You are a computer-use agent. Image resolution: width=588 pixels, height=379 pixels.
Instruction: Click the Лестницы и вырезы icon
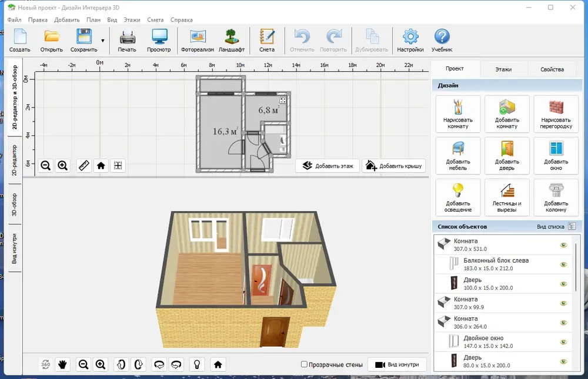point(507,197)
